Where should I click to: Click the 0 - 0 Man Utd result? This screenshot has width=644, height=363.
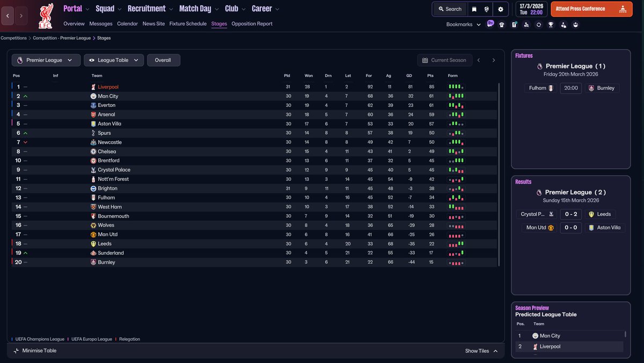(570, 228)
